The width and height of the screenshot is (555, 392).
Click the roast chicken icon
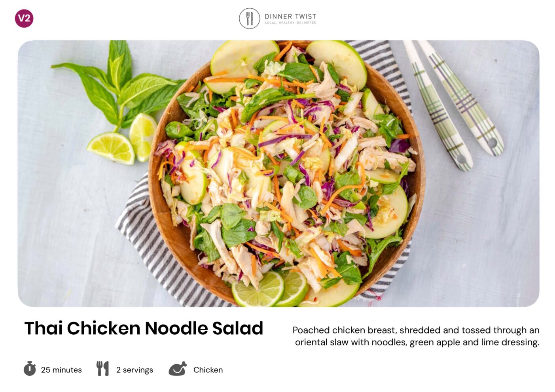pyautogui.click(x=178, y=369)
